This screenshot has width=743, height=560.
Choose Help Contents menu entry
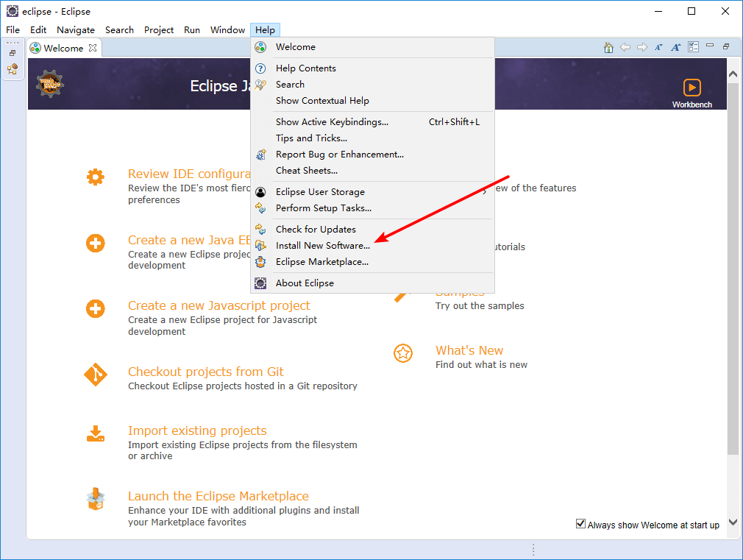(372, 68)
